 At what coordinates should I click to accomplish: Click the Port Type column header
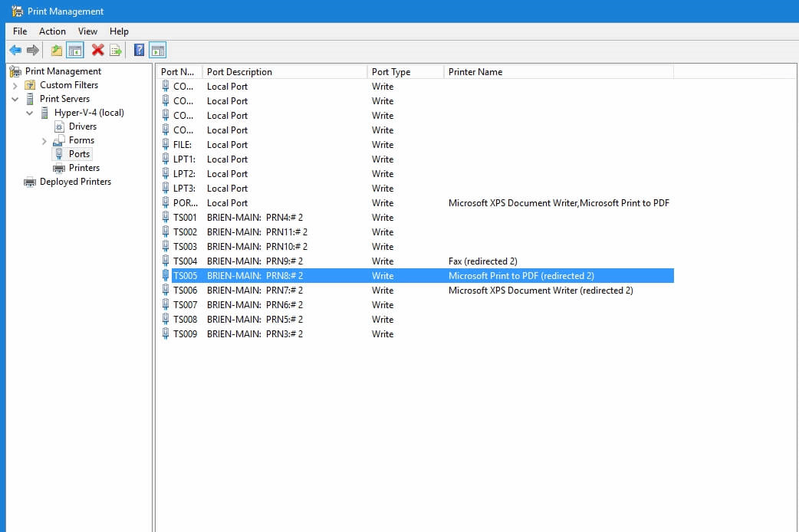point(393,71)
